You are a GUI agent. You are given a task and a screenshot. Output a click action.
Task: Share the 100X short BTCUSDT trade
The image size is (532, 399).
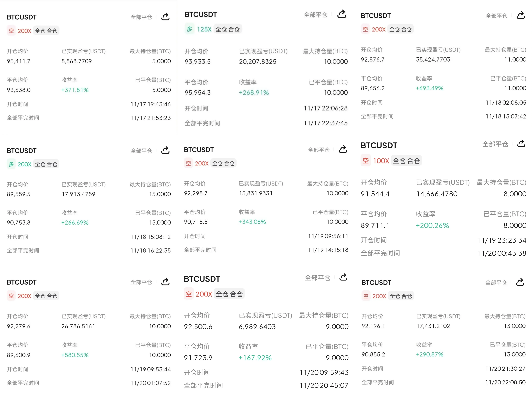(x=521, y=144)
